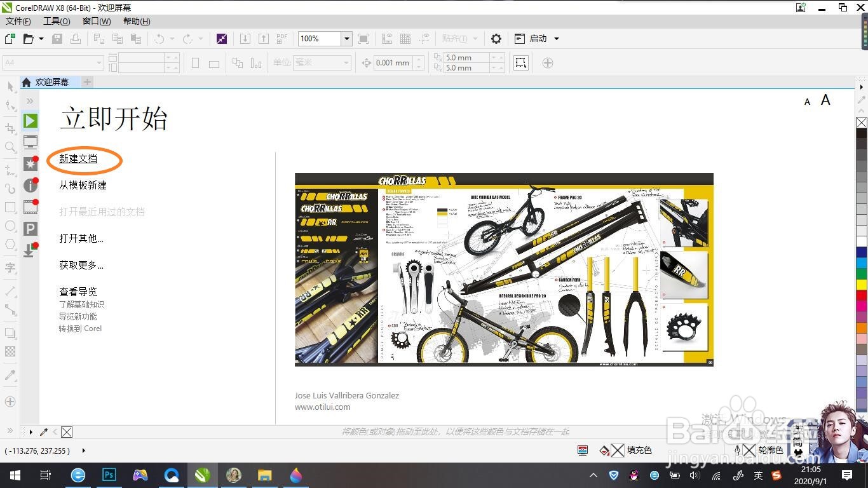Click the green Get Started play icon
Screen dimensions: 868x488
click(x=31, y=121)
